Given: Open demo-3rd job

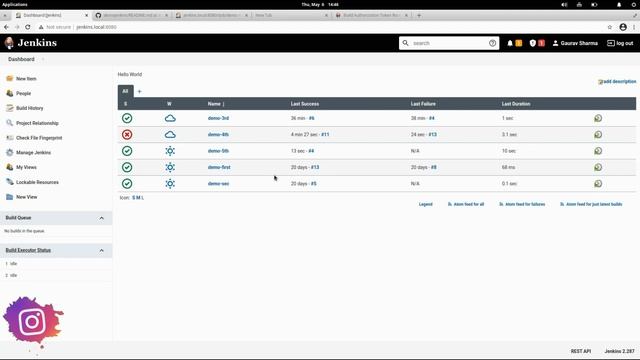Looking at the screenshot, I should (x=218, y=118).
